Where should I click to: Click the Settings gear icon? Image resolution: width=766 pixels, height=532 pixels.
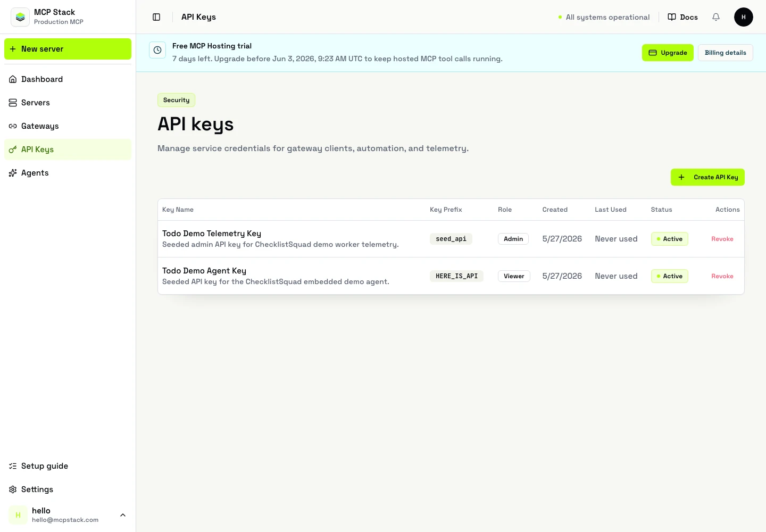[x=13, y=489]
